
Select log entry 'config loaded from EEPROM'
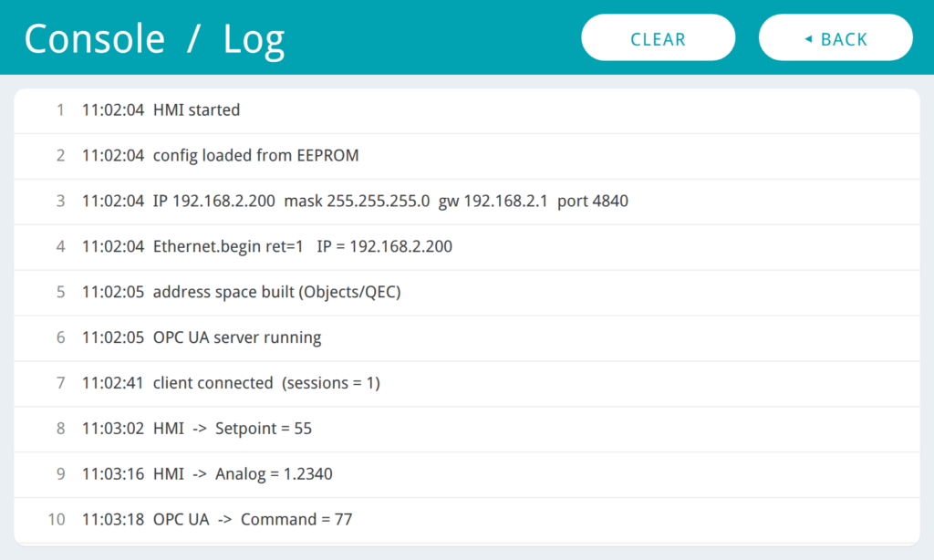[467, 156]
